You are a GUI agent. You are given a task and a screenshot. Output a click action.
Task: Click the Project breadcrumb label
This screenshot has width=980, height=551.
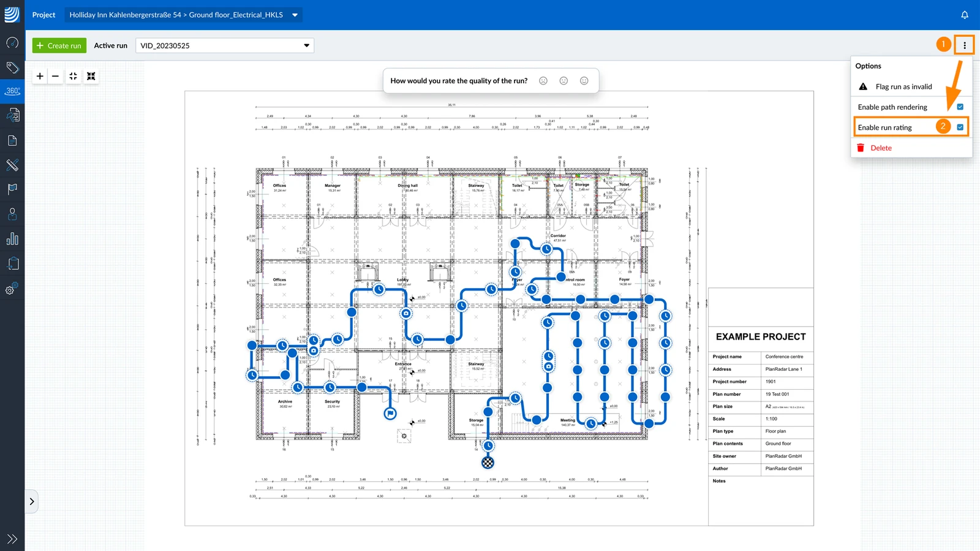[43, 15]
